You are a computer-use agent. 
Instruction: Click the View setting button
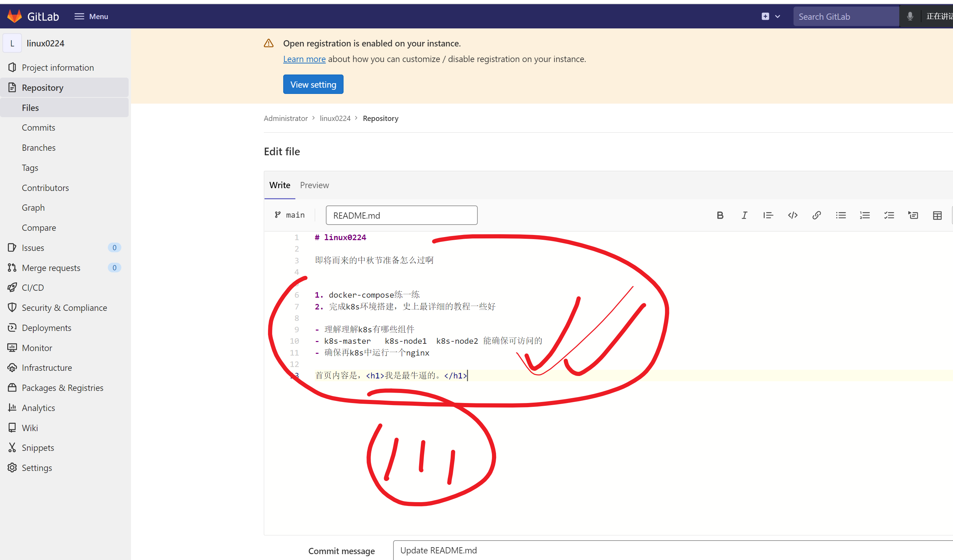[313, 84]
